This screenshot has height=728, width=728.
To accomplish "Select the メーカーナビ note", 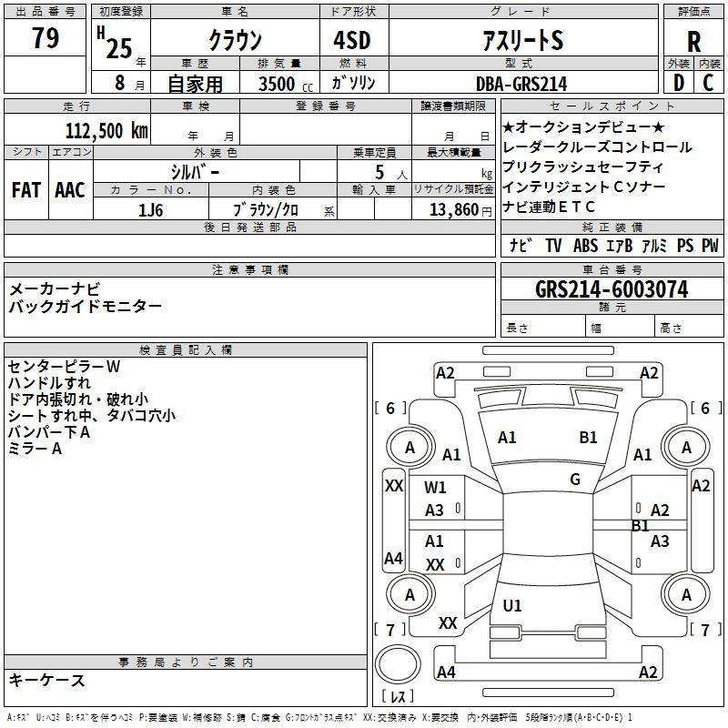I will coord(55,289).
